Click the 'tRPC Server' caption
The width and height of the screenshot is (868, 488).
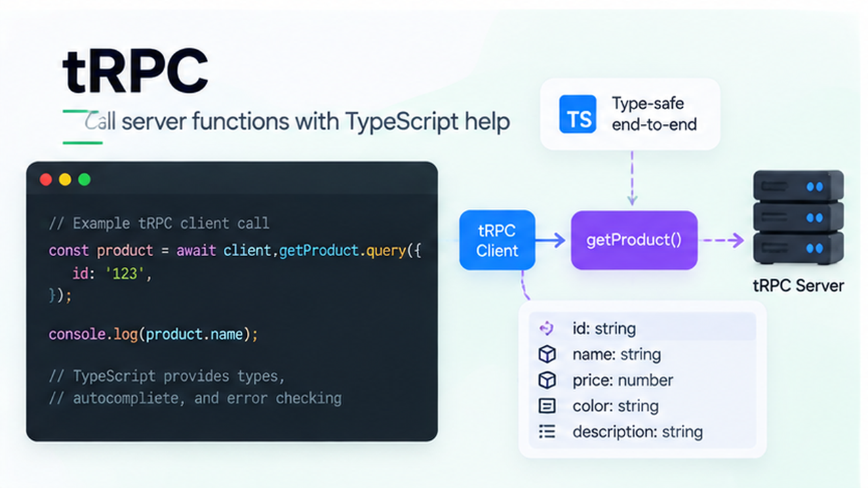[798, 285]
